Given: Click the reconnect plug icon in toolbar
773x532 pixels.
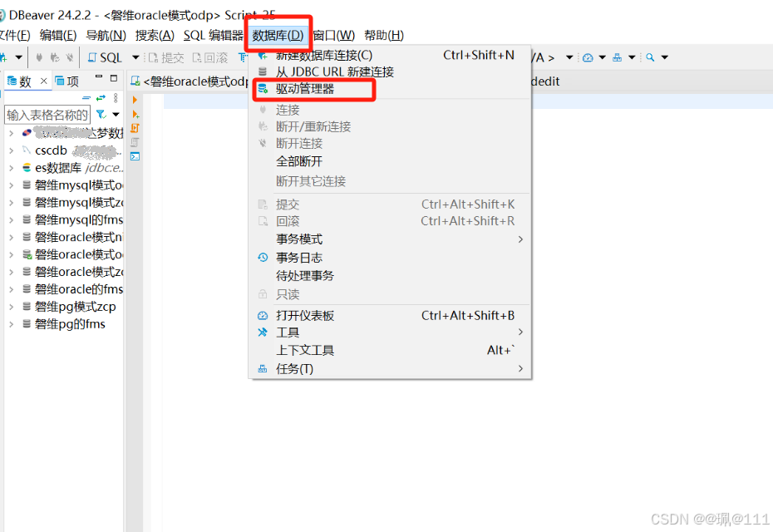Looking at the screenshot, I should coord(55,57).
